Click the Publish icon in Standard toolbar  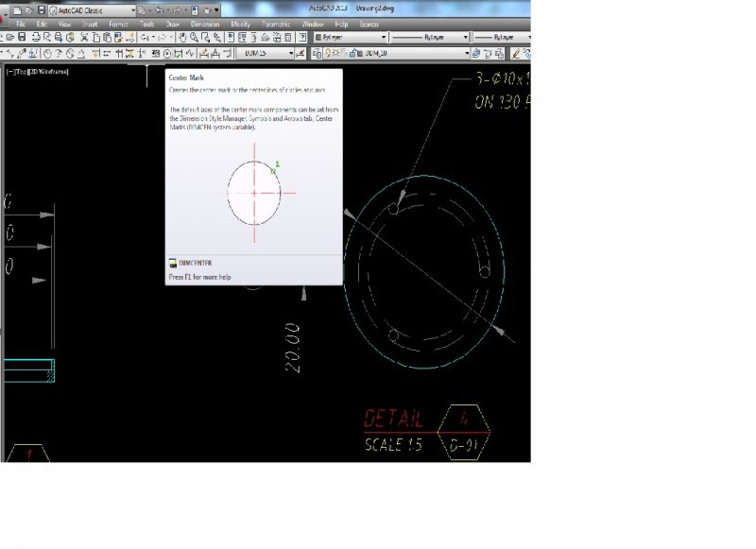59,37
